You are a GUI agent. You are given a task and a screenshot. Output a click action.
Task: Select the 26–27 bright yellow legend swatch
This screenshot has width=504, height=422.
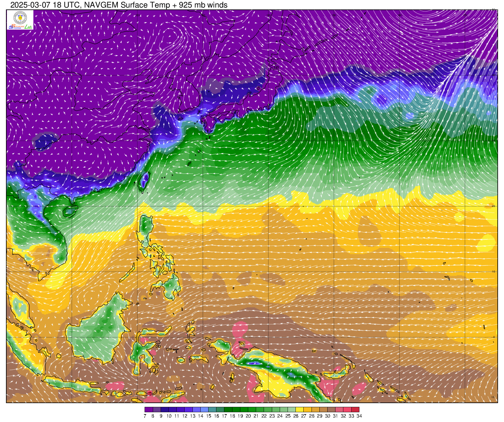300,410
